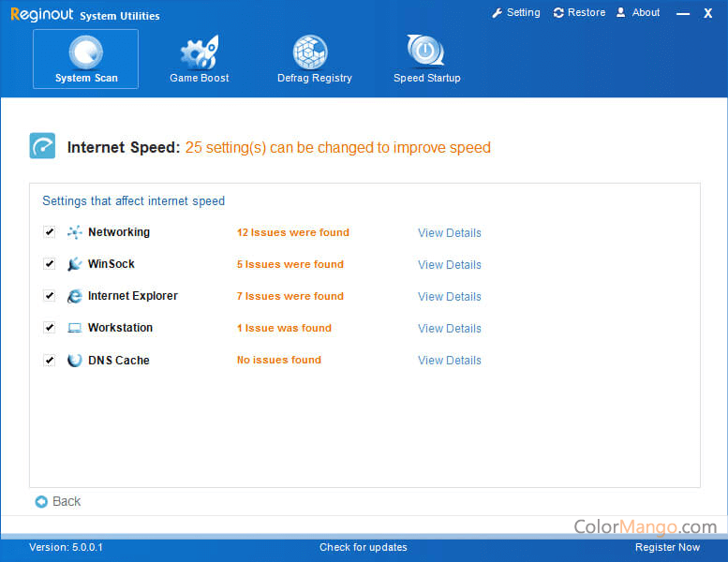This screenshot has width=728, height=562.
Task: Minimize the Reginout window
Action: point(683,13)
